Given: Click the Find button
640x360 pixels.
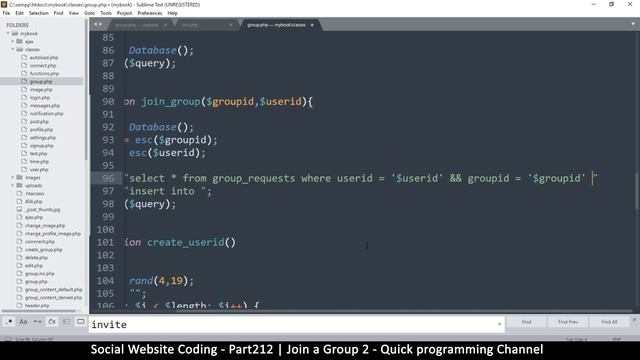Looking at the screenshot, I should tap(527, 322).
